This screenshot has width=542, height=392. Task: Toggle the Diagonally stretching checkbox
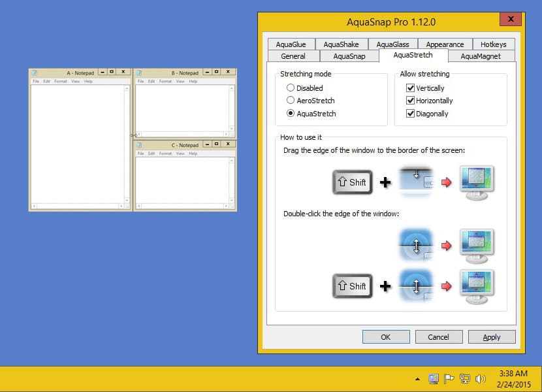click(427, 114)
